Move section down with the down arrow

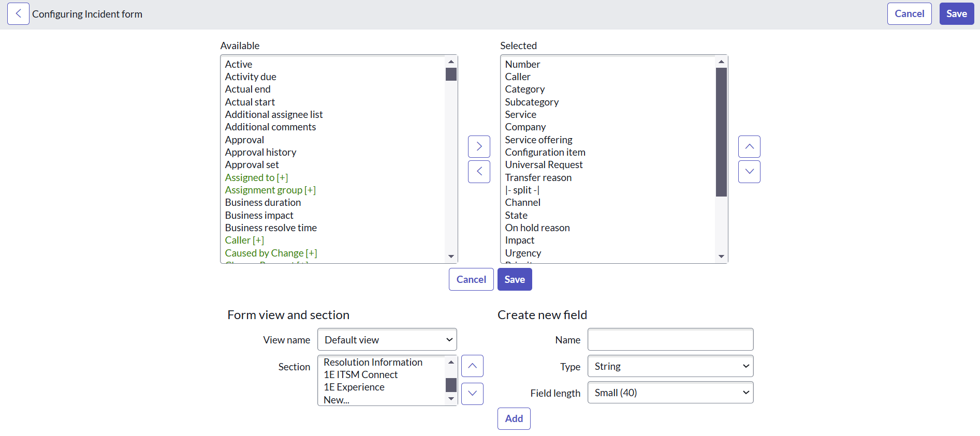click(x=472, y=394)
